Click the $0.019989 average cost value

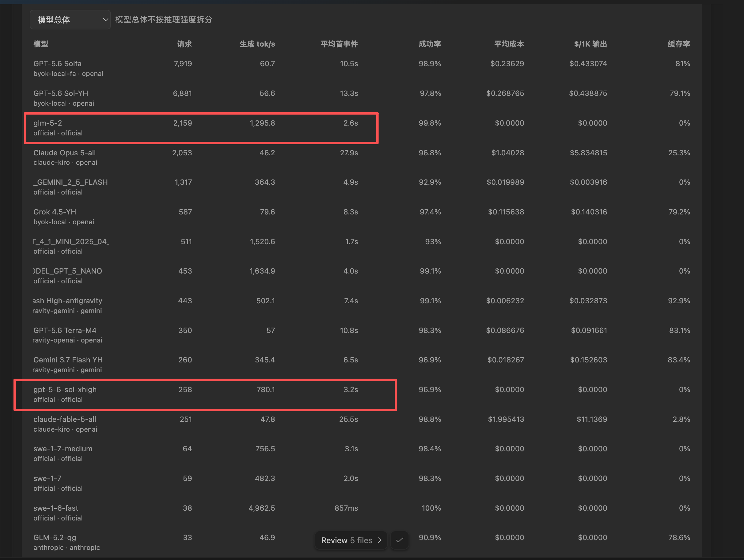505,182
